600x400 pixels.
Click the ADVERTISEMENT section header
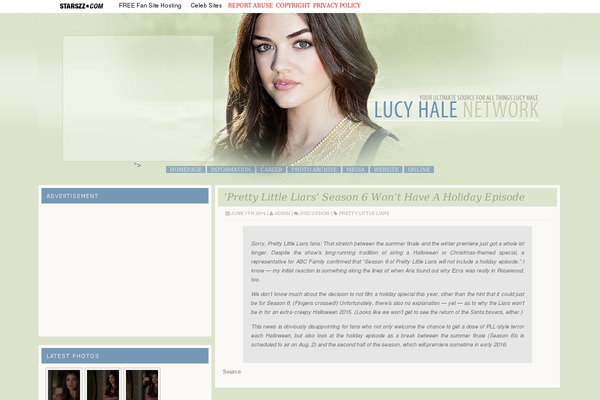click(125, 196)
